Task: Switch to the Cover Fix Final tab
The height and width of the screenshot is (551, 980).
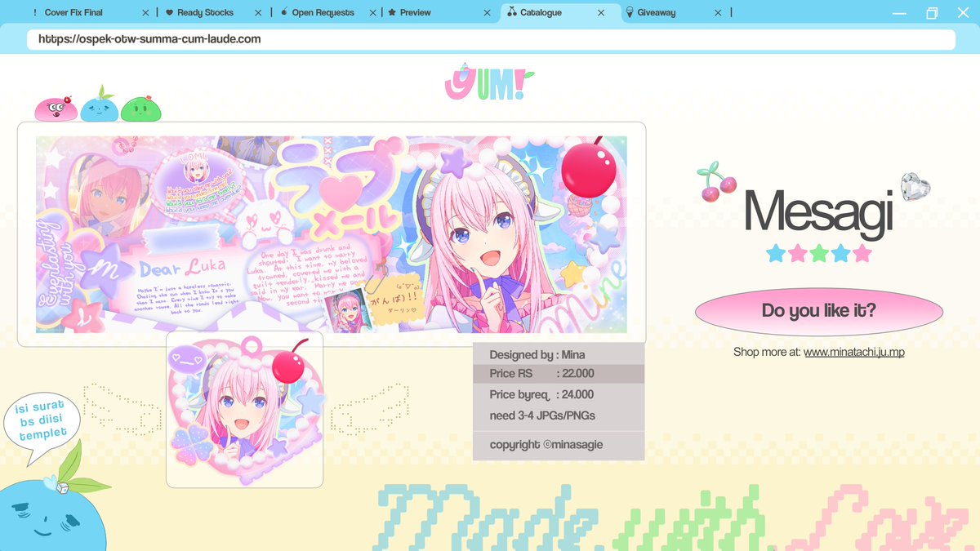Action: pyautogui.click(x=73, y=13)
